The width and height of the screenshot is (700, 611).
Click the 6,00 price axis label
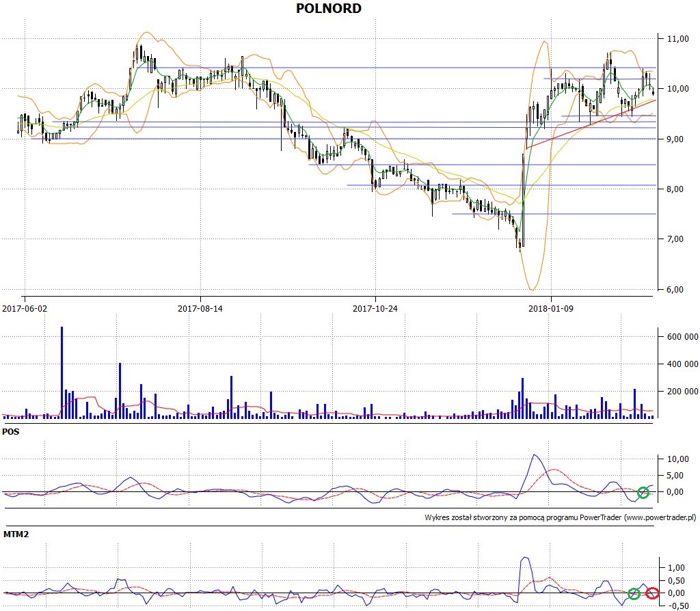[675, 290]
